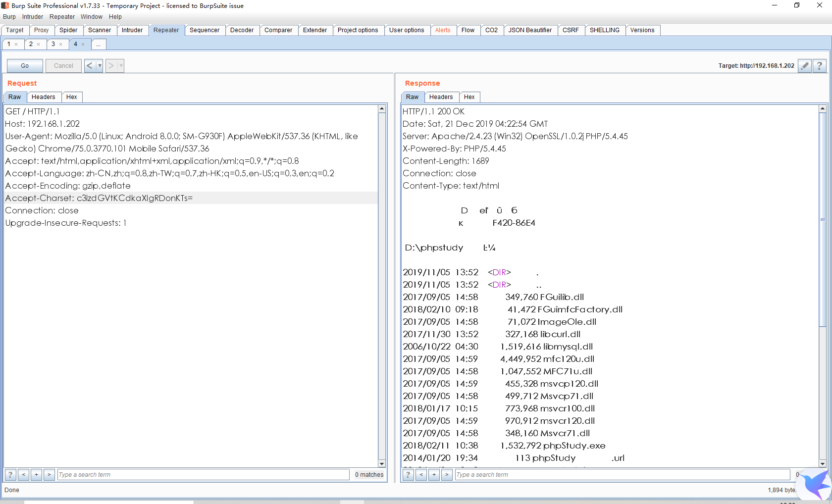Expand the forward history dropdown arrow
Screen dimensions: 832x504
coord(121,66)
